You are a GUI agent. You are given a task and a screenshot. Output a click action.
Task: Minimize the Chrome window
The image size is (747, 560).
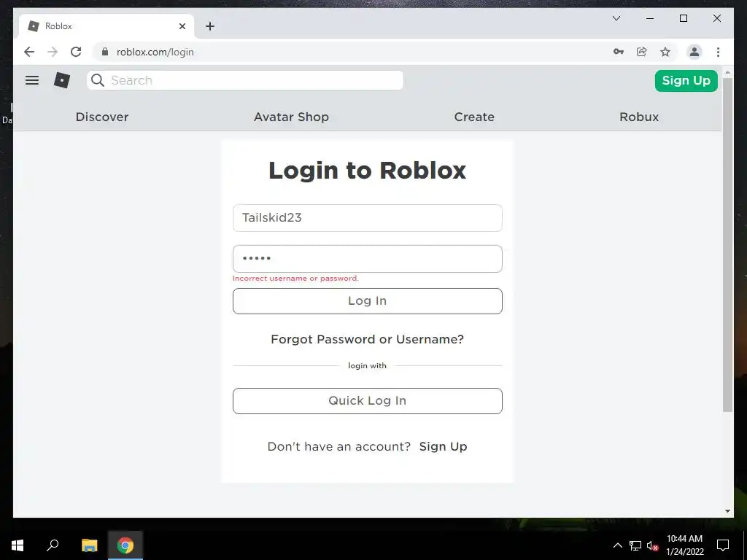pyautogui.click(x=650, y=18)
